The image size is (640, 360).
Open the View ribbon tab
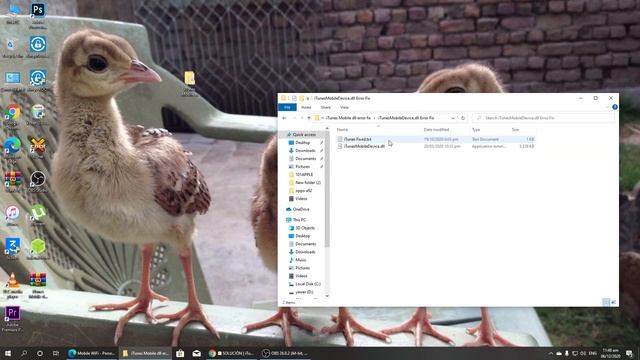pos(344,107)
